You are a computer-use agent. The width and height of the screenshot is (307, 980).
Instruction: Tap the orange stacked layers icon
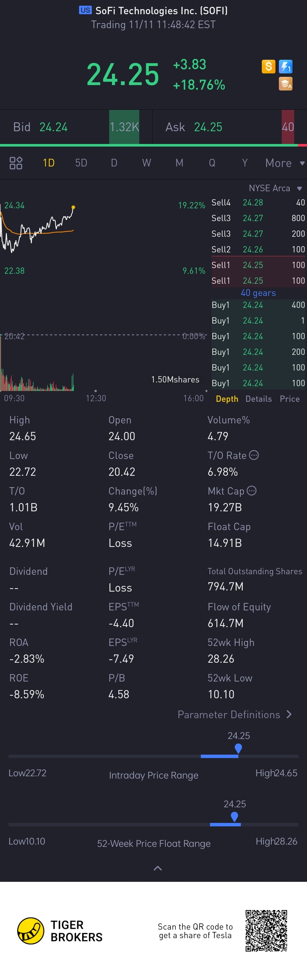(x=285, y=84)
